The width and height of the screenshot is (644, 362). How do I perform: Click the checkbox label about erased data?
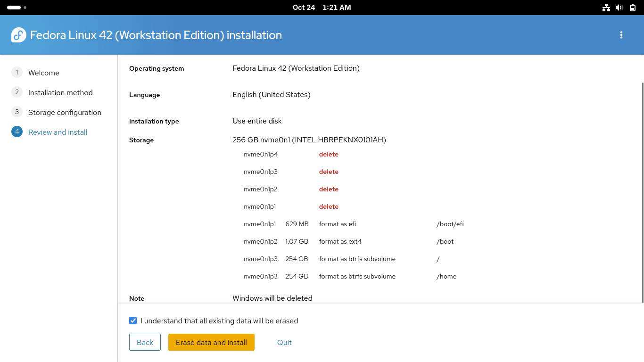219,321
